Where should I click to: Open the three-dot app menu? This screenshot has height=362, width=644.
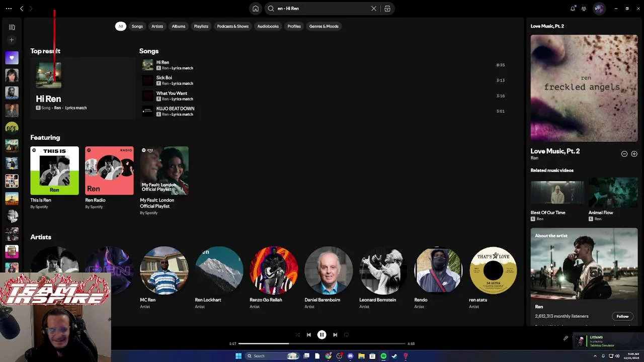(x=9, y=9)
